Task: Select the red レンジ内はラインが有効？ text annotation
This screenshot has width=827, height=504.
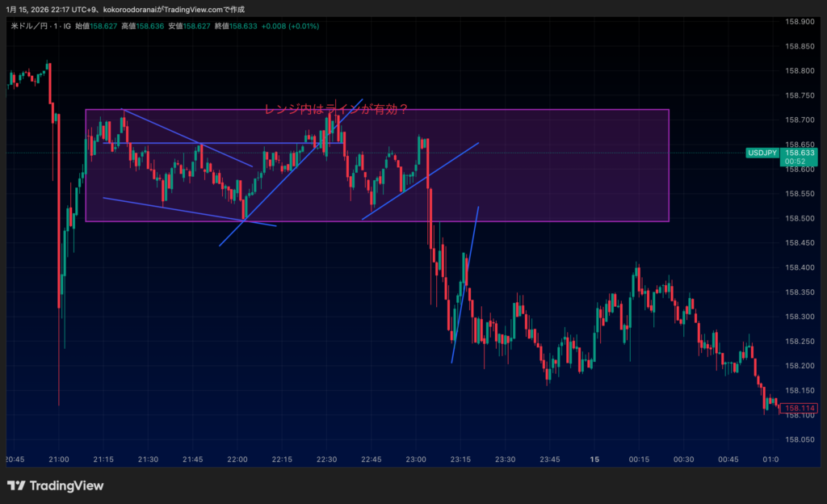Action: pos(336,111)
